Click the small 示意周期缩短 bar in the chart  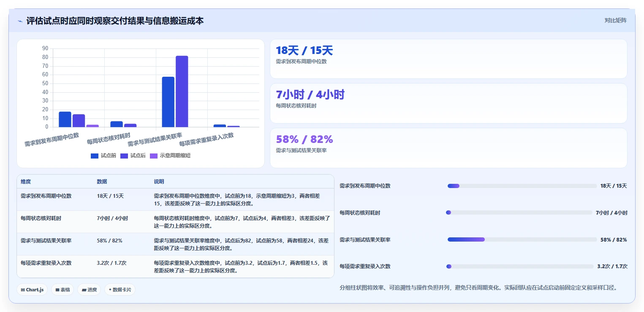coord(92,126)
